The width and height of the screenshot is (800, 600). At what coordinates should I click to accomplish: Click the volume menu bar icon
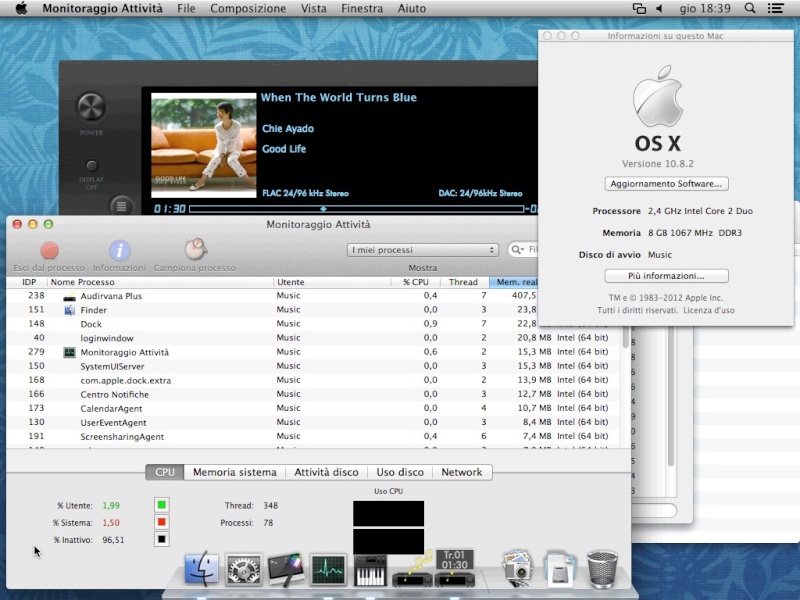point(659,9)
